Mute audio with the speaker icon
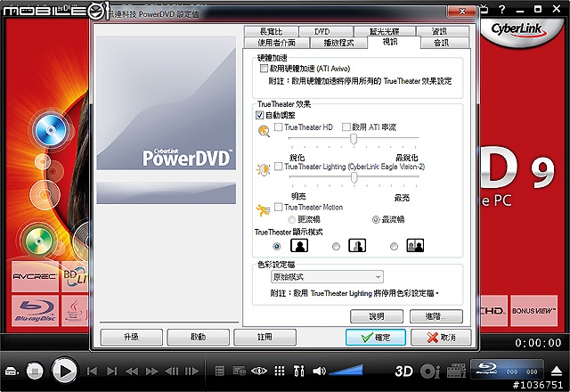The height and width of the screenshot is (392, 570). 319,372
